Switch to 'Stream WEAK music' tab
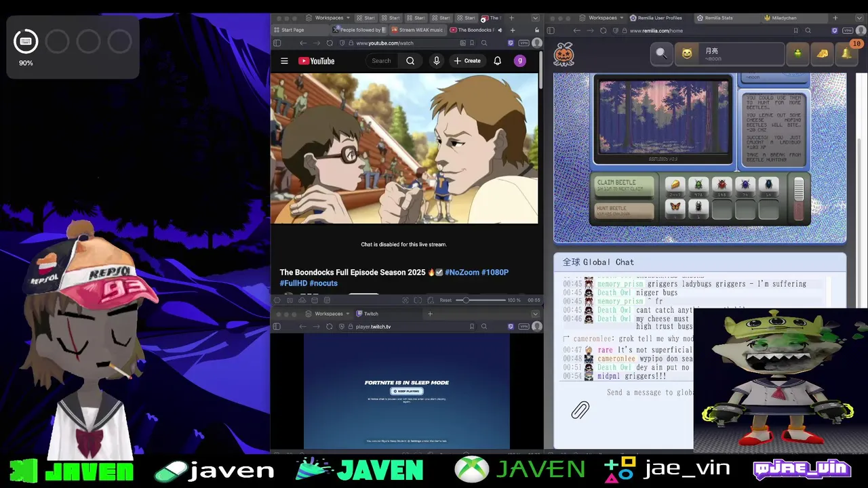This screenshot has width=868, height=488. point(416,30)
